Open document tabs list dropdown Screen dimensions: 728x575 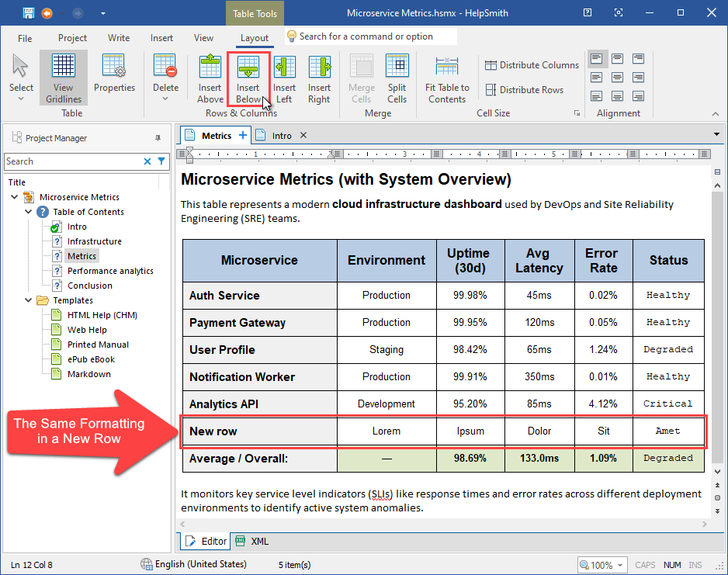point(717,134)
